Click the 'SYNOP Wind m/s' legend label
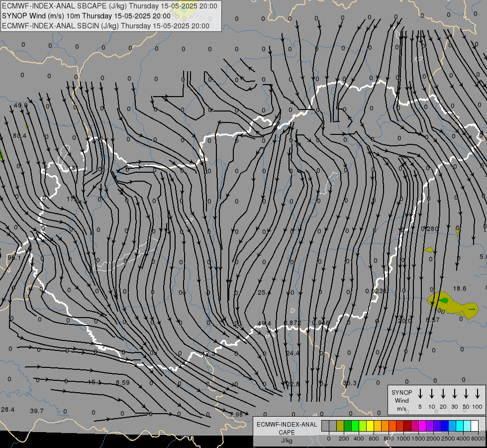This screenshot has height=448, width=487. tap(401, 400)
